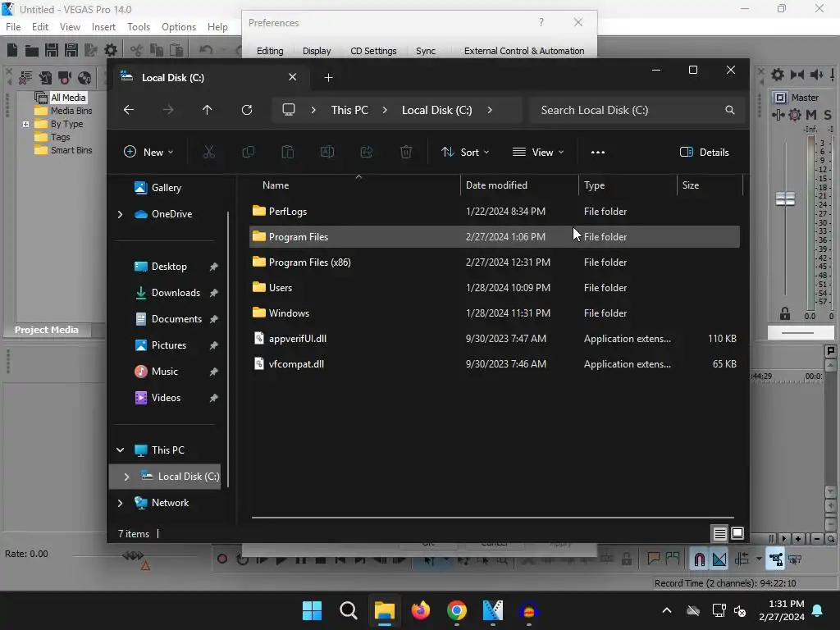840x630 pixels.
Task: Open Master bus audio properties gear
Action: tap(777, 75)
